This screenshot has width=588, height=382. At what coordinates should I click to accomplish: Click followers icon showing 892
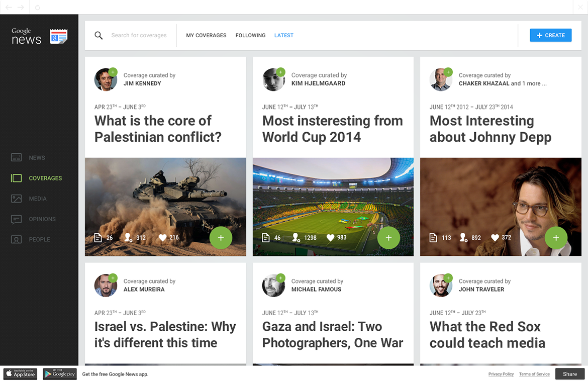point(463,237)
